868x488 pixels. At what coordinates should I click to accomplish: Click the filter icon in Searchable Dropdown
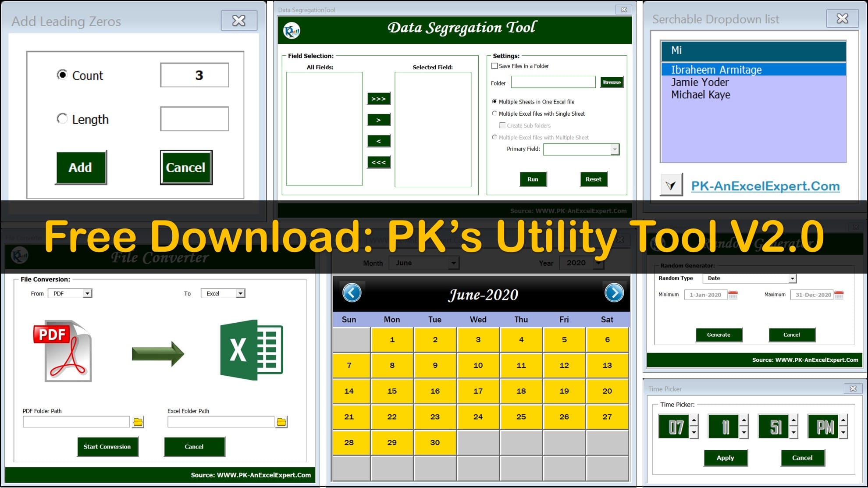671,185
